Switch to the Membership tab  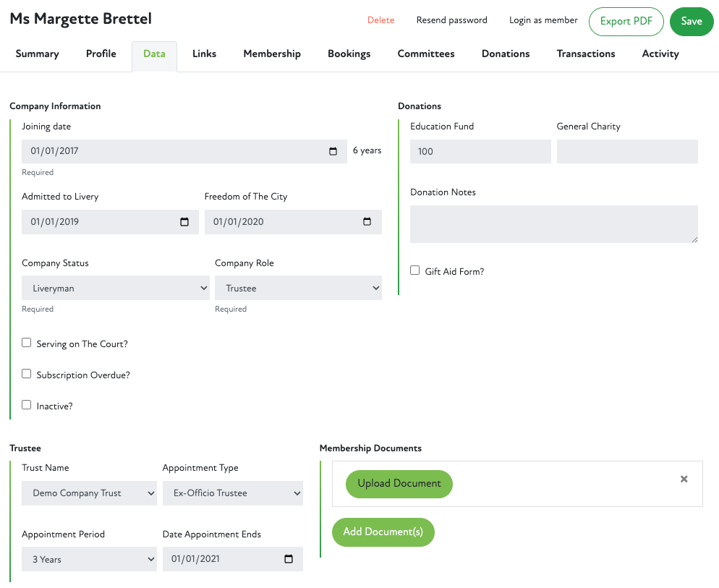[272, 54]
